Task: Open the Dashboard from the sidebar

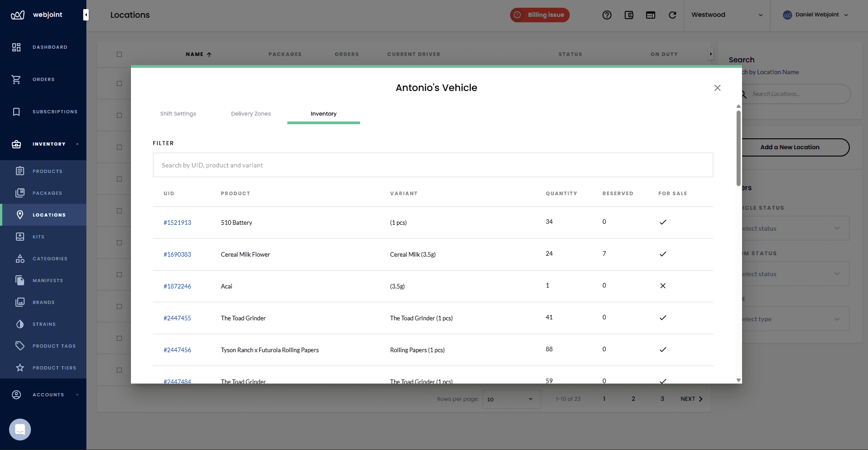Action: point(50,47)
